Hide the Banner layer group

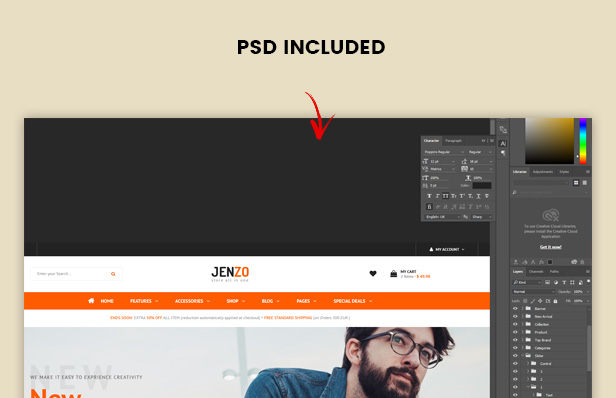coord(515,308)
